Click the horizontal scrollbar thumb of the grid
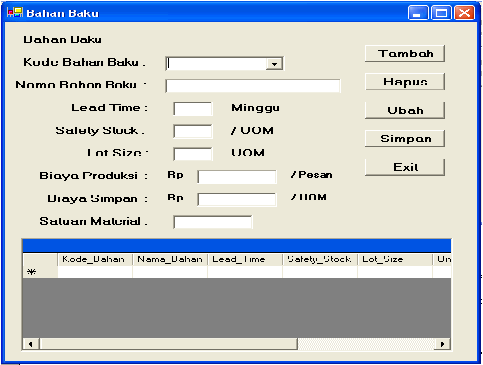Image resolution: width=483 pixels, height=365 pixels. 168,344
